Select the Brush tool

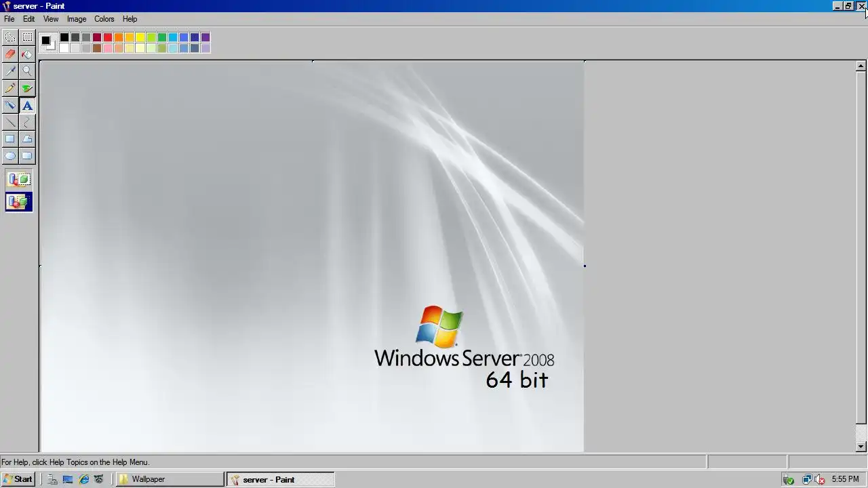tap(27, 88)
